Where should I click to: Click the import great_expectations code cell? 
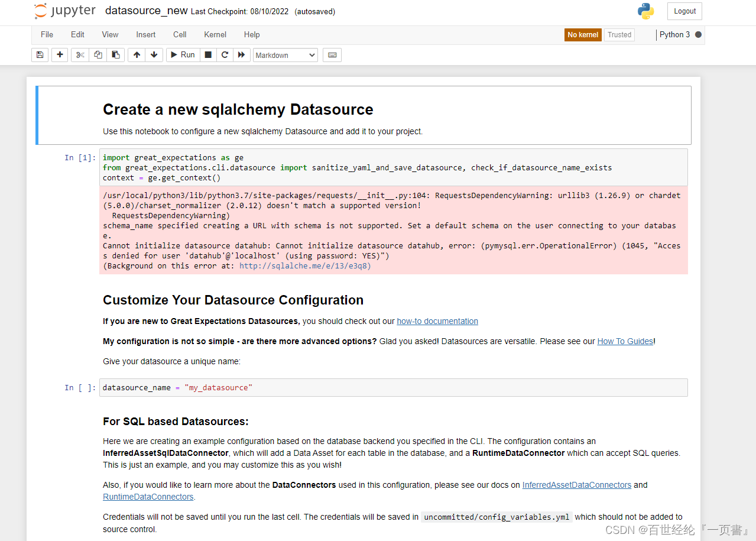pyautogui.click(x=394, y=167)
